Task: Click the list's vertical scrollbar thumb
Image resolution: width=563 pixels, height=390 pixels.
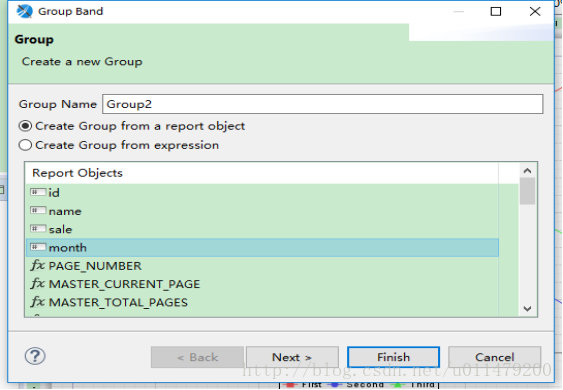Action: [x=527, y=191]
